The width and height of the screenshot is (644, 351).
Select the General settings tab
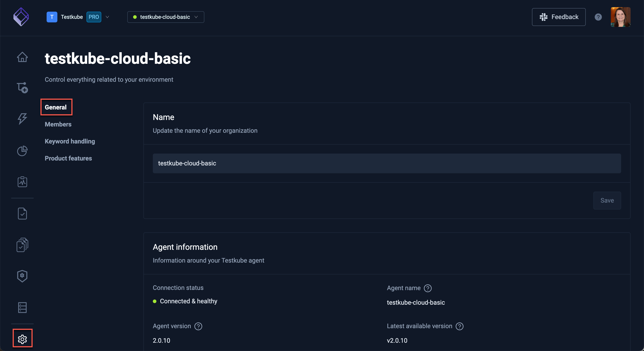coord(56,107)
